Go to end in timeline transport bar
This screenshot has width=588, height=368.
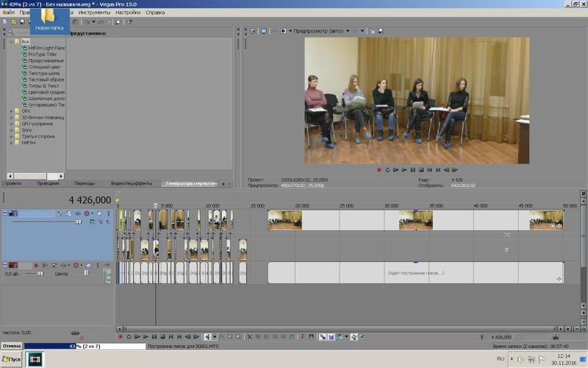179,337
